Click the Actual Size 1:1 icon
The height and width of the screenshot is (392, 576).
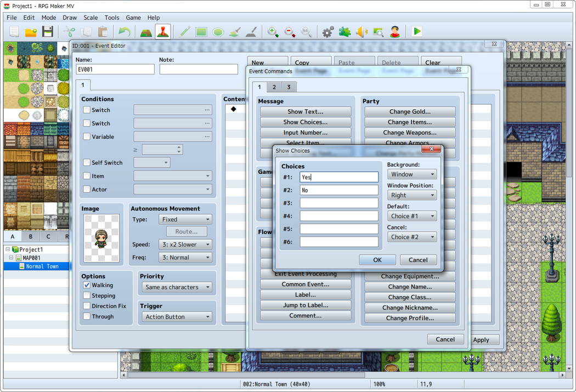(x=306, y=32)
